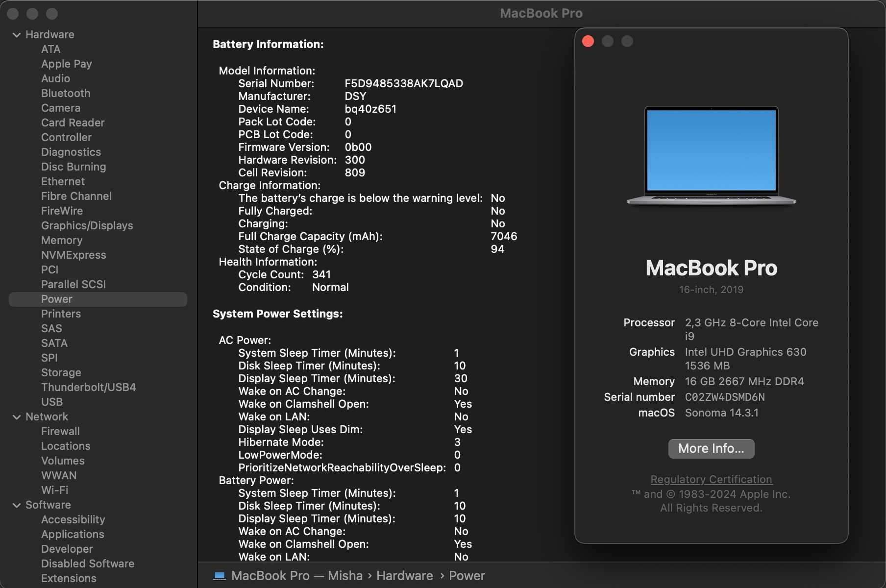Select Disabled Software in the sidebar
Viewport: 886px width, 588px height.
tap(88, 563)
